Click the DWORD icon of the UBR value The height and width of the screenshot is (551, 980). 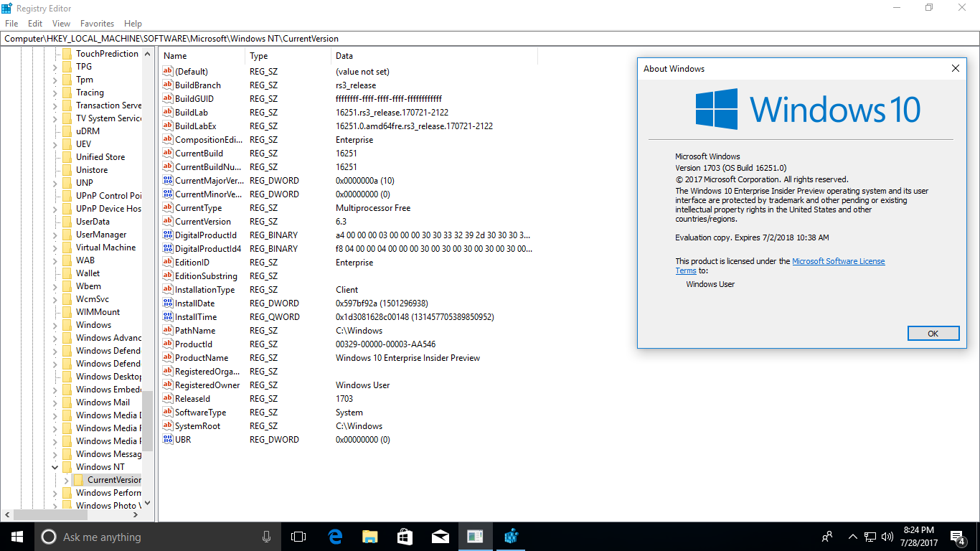click(168, 440)
